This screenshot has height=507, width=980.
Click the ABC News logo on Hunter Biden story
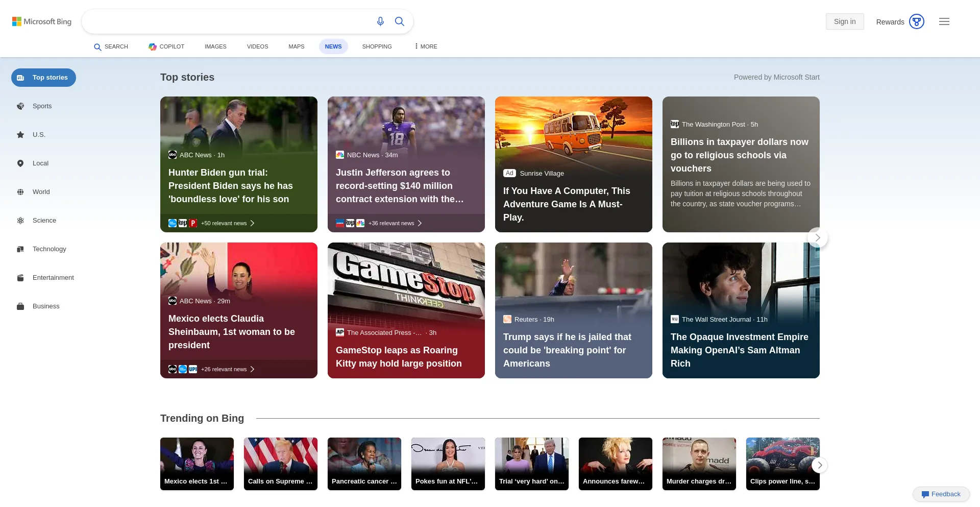coord(173,155)
